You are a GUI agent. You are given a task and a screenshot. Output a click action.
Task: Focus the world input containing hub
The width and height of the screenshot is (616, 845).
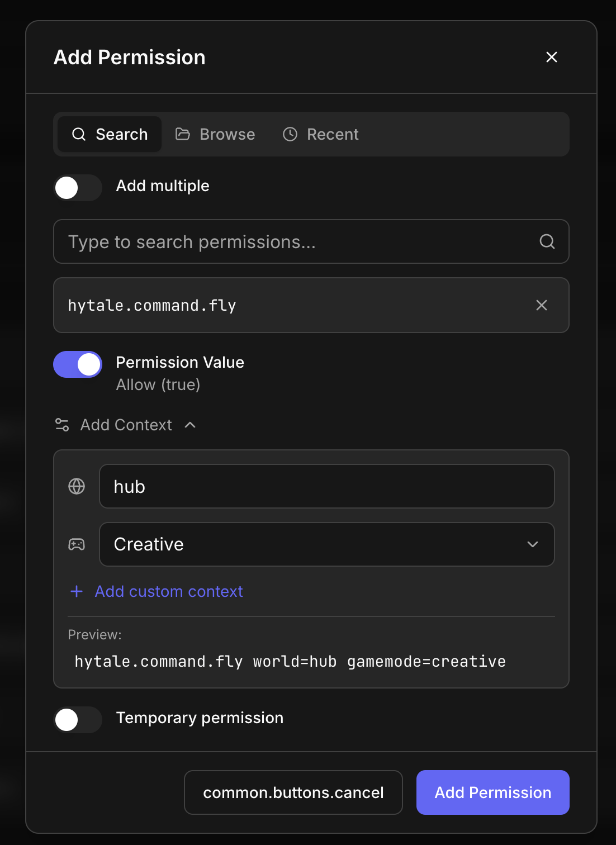pyautogui.click(x=326, y=486)
